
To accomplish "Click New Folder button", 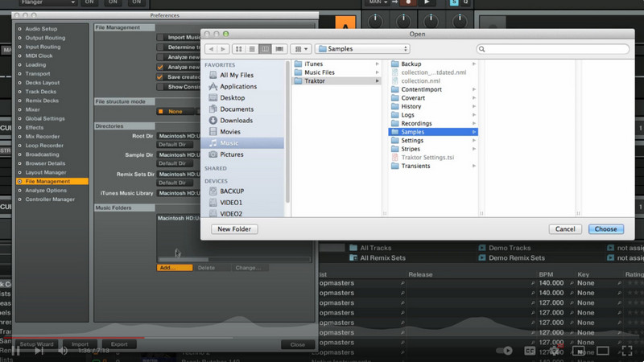I will pyautogui.click(x=234, y=229).
